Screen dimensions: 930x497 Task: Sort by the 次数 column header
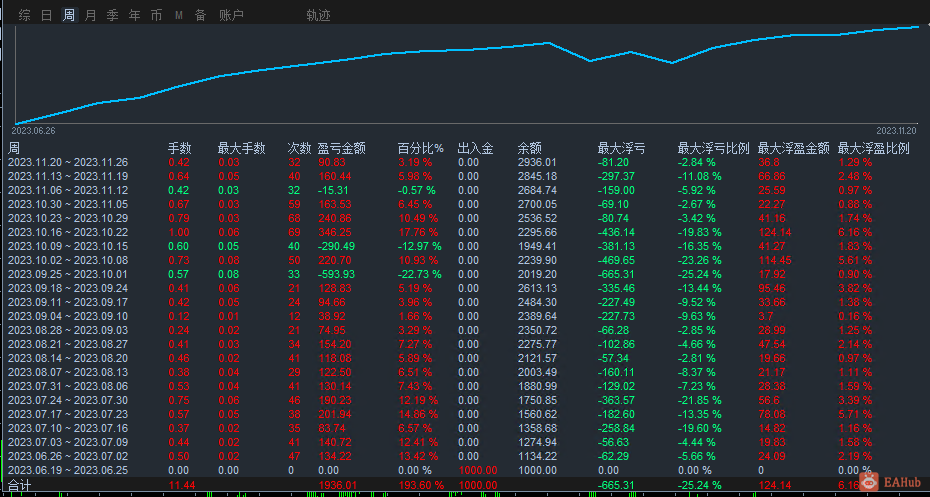(300, 148)
